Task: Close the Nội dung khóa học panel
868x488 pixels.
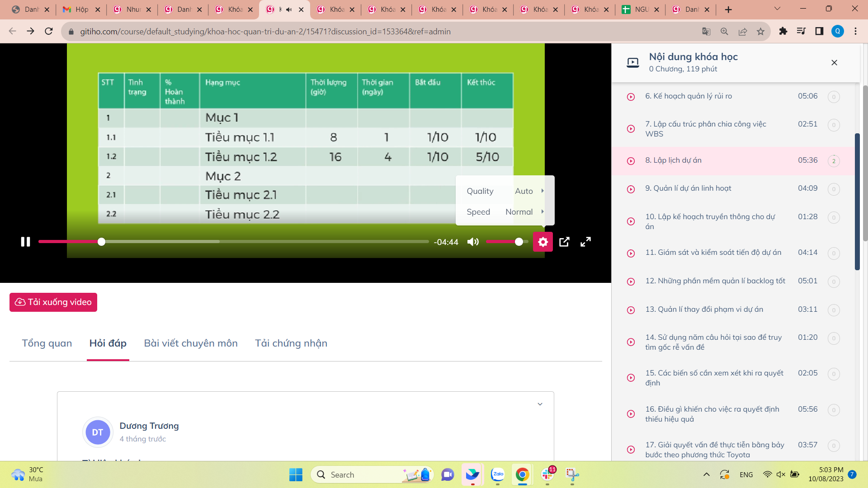Action: click(x=834, y=63)
